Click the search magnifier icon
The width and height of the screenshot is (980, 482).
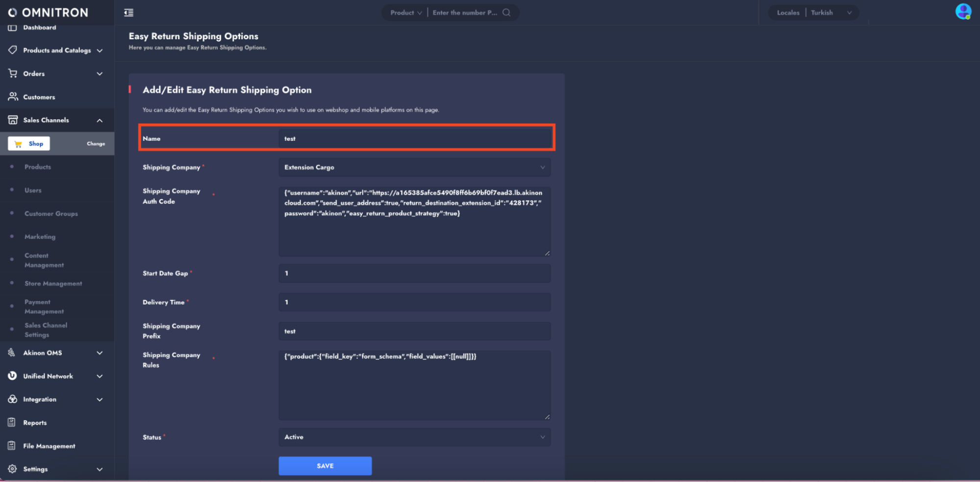pos(506,13)
